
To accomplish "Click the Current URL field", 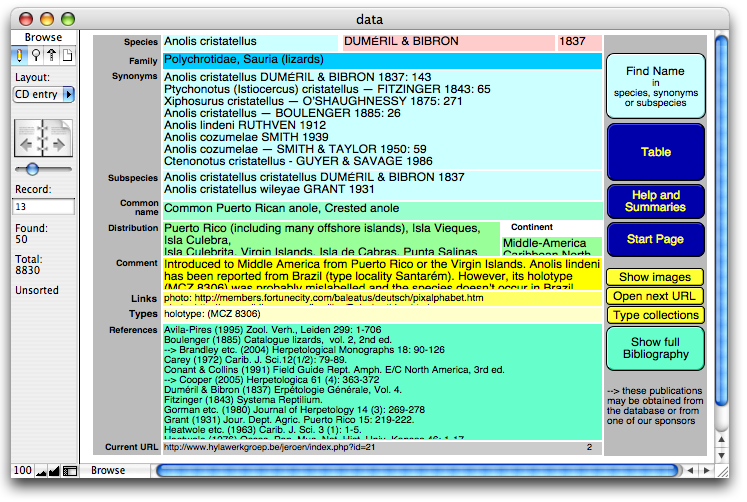I will click(382, 447).
